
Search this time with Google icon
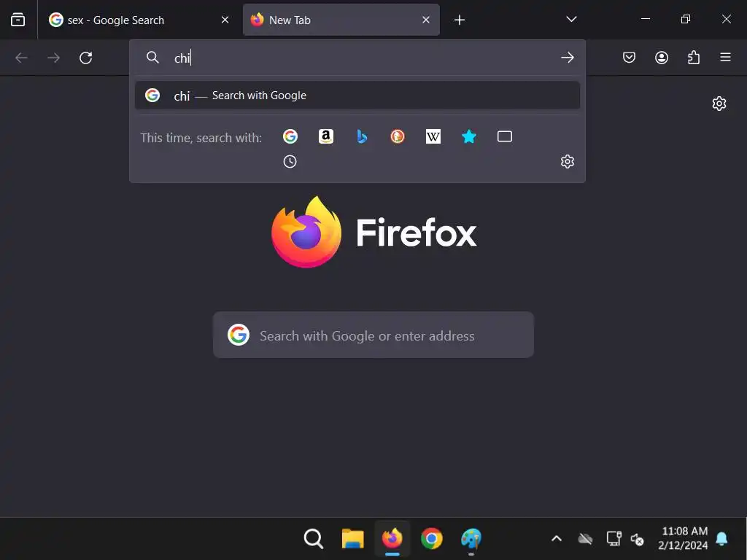[x=290, y=136]
